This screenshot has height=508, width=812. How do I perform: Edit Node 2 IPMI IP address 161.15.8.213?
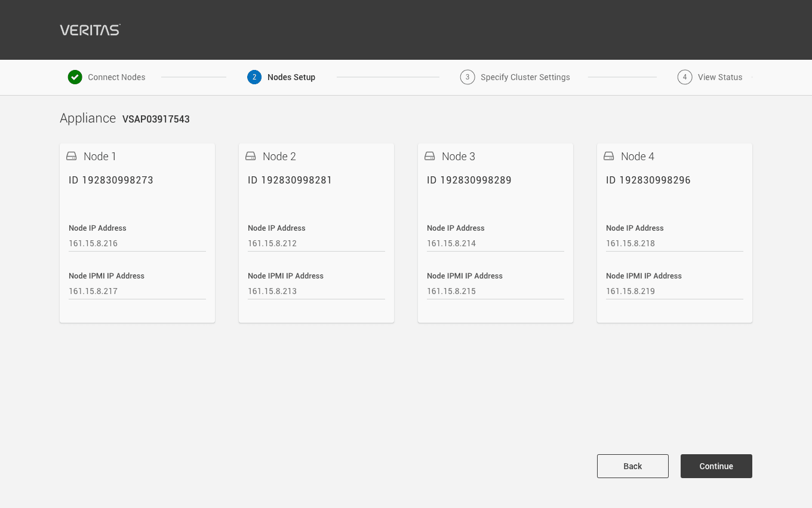tap(316, 291)
